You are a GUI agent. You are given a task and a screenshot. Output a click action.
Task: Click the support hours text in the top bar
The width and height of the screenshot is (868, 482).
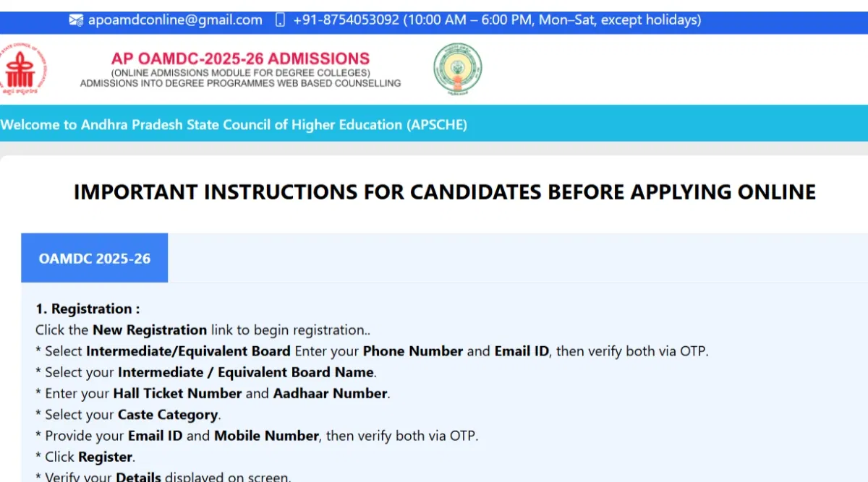pyautogui.click(x=553, y=20)
